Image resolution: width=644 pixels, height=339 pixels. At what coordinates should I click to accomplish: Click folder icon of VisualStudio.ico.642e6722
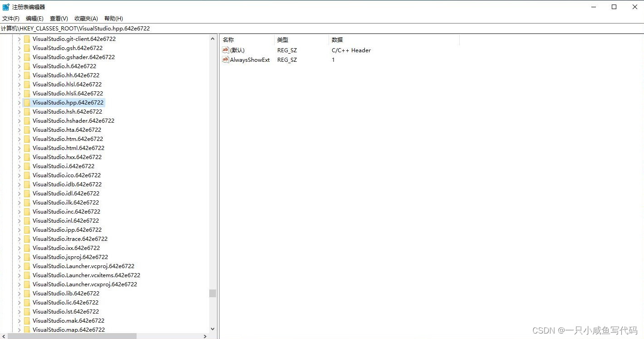pos(27,175)
